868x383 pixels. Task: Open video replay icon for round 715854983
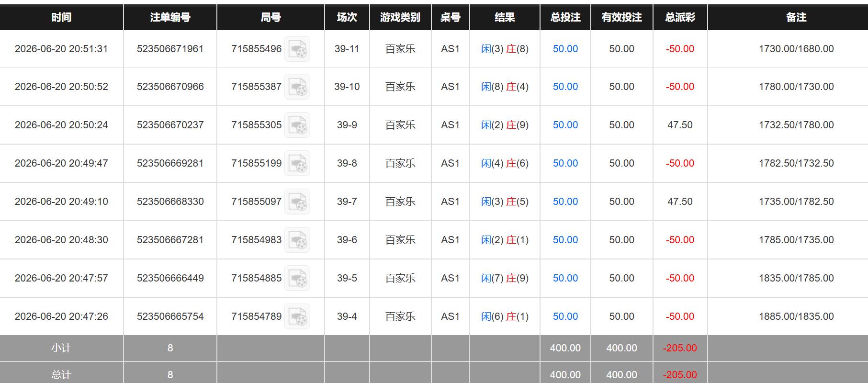point(297,240)
